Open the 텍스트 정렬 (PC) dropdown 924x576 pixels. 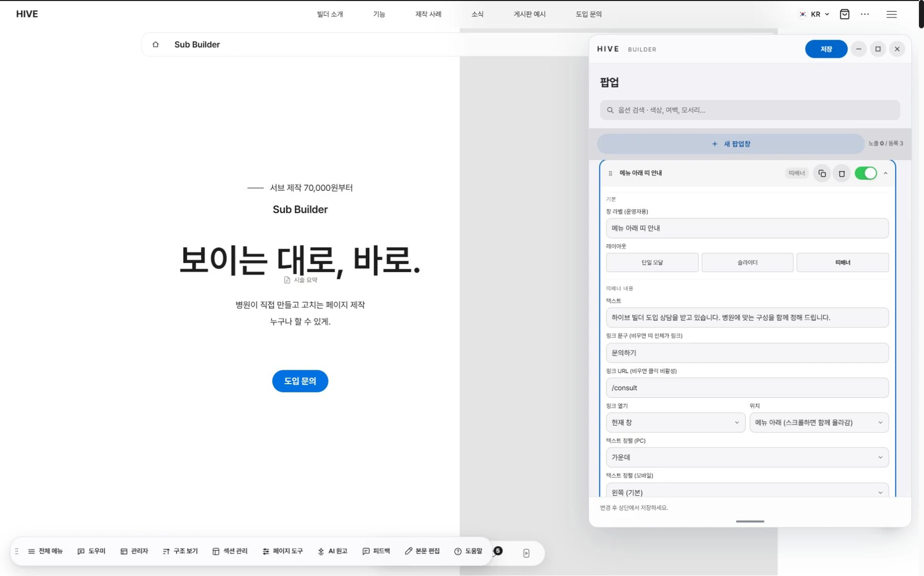click(747, 458)
